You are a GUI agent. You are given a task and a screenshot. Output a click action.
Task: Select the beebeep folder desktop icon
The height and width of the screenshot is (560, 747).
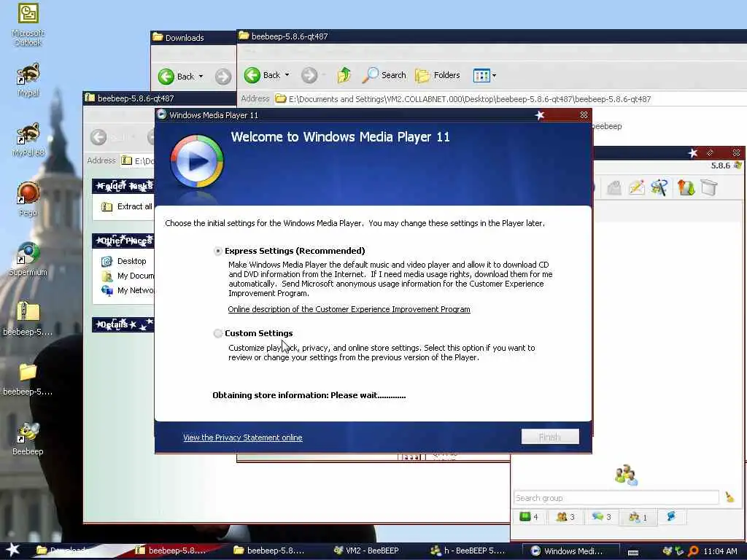point(28,378)
